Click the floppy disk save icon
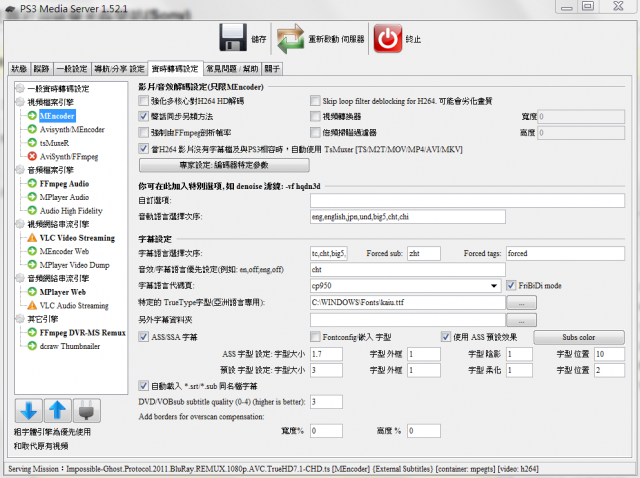The width and height of the screenshot is (640, 478). click(233, 38)
